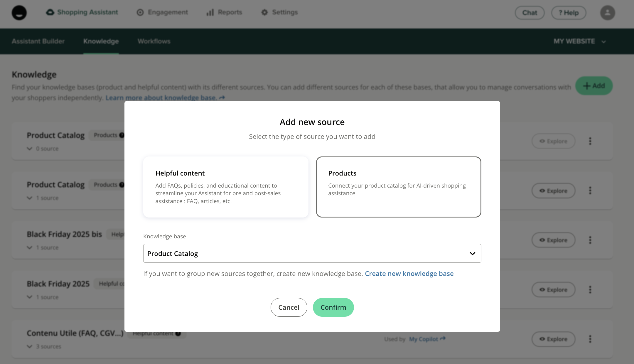Click Create new knowledge base link

coord(409,274)
